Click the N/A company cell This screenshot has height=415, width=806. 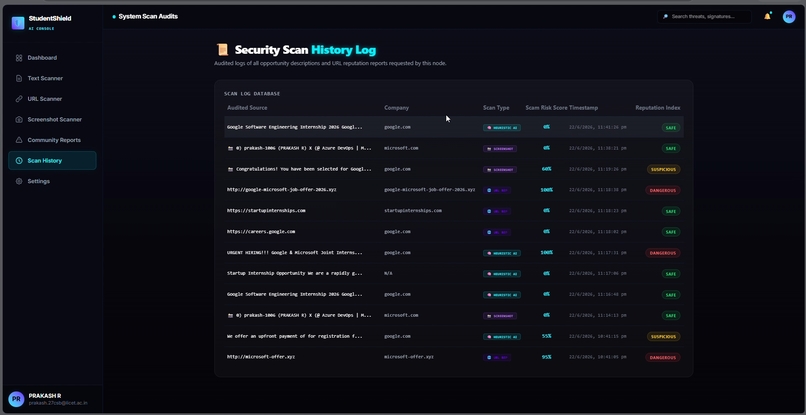[388, 274]
